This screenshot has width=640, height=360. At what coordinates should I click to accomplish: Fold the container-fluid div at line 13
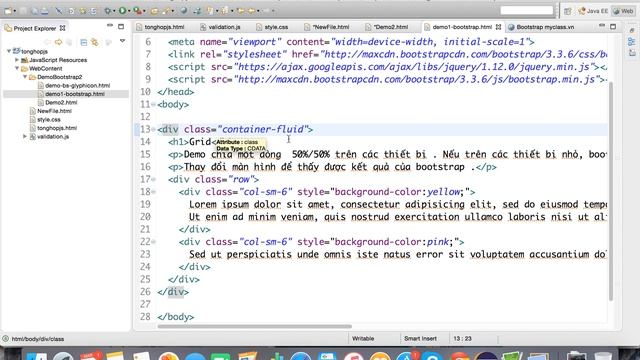154,129
